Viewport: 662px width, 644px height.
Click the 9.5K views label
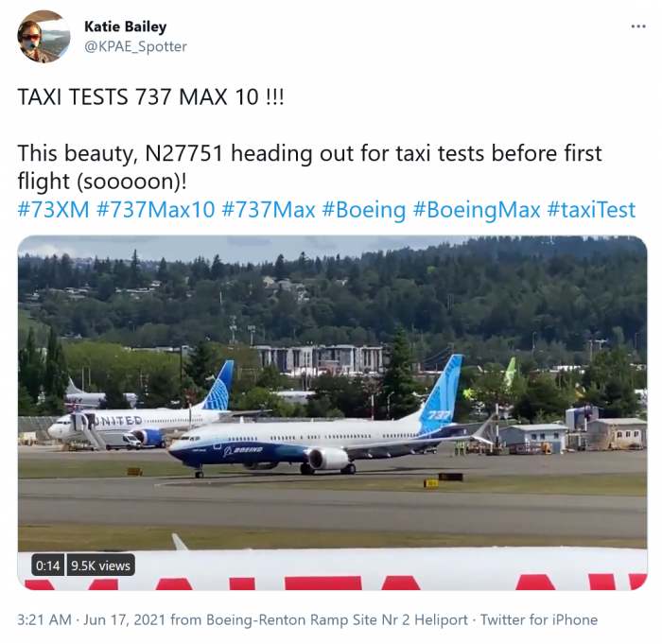100,566
